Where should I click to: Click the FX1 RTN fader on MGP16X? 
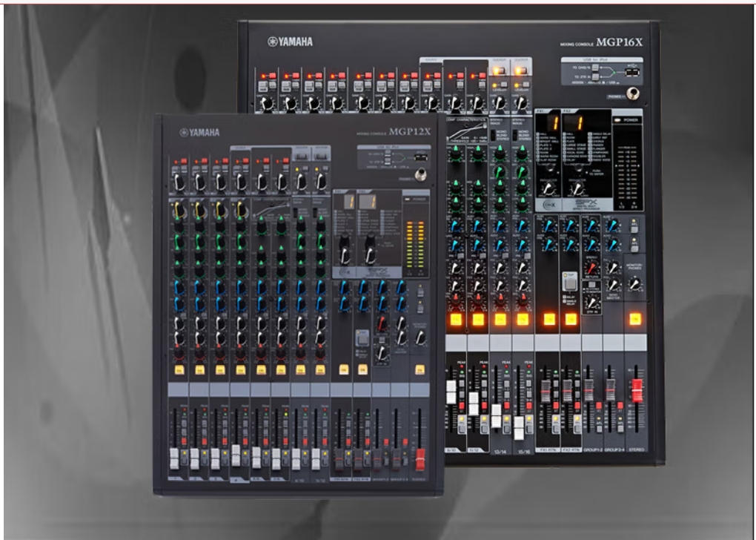tap(545, 390)
